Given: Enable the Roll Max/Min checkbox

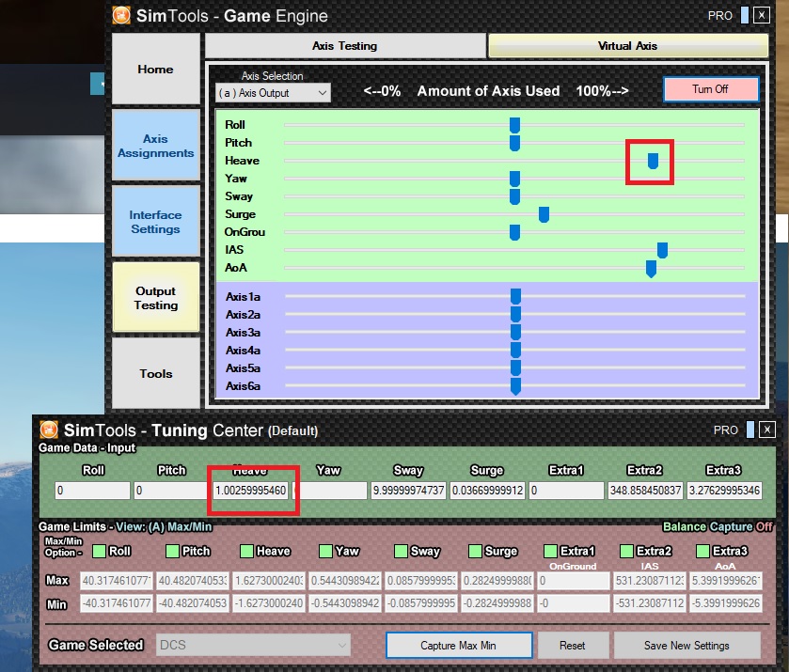Looking at the screenshot, I should tap(99, 552).
